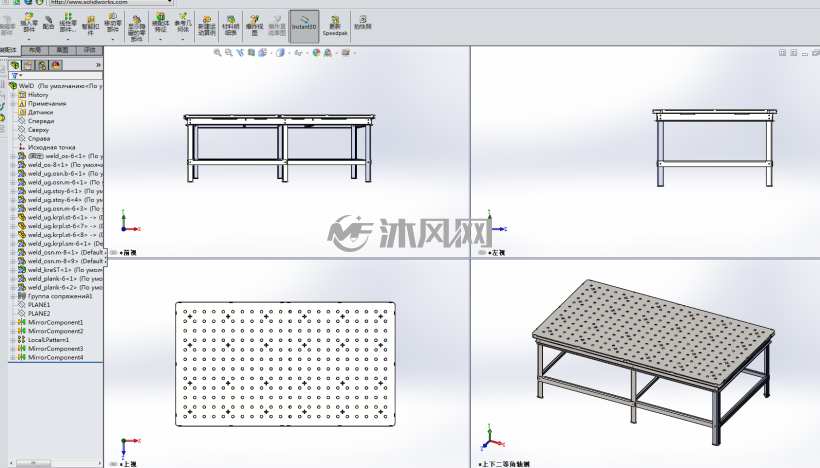Switch to the 布局 (Layout) tab

35,50
